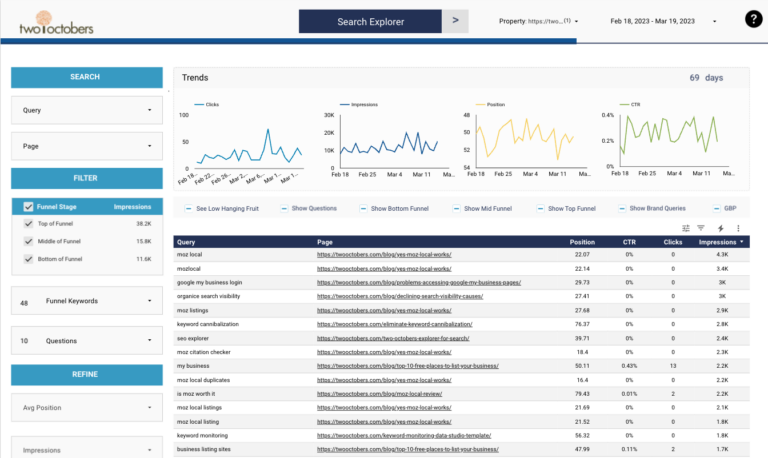Click the Clicks legend color marker
Viewport: 768px width, 458px height.
[199, 104]
